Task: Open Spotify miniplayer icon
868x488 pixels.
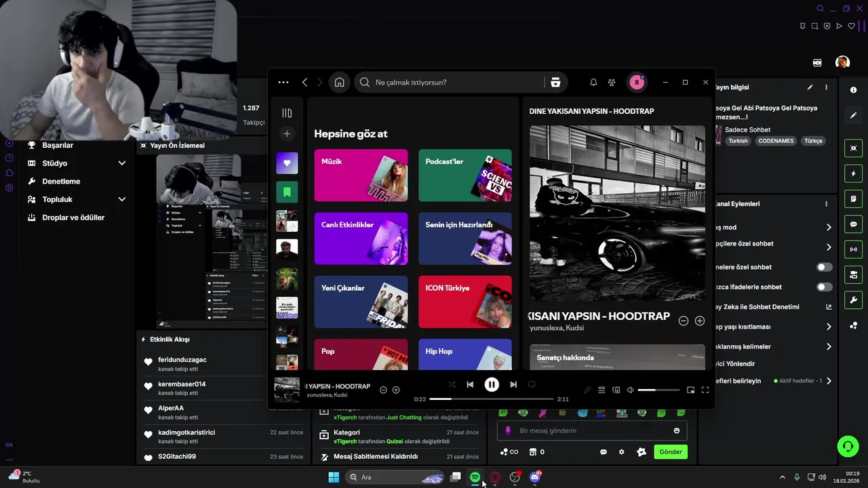Action: click(690, 390)
